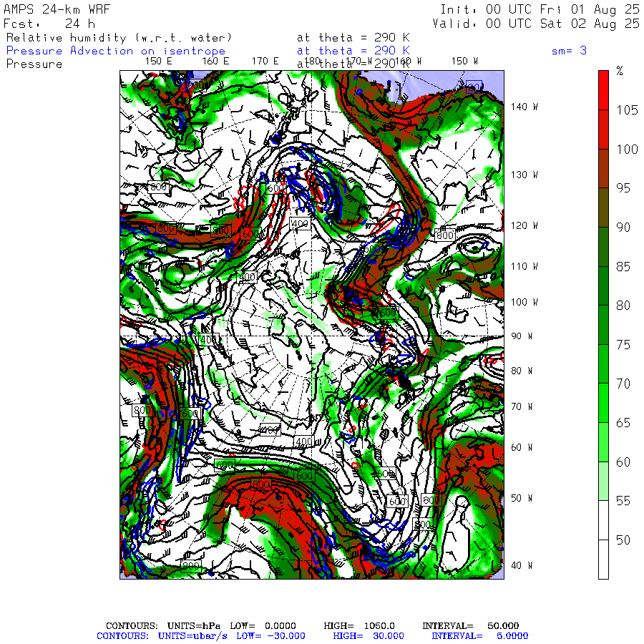Click the blue "at theta = 290 K" text
The height and width of the screenshot is (644, 644).
coord(353,51)
